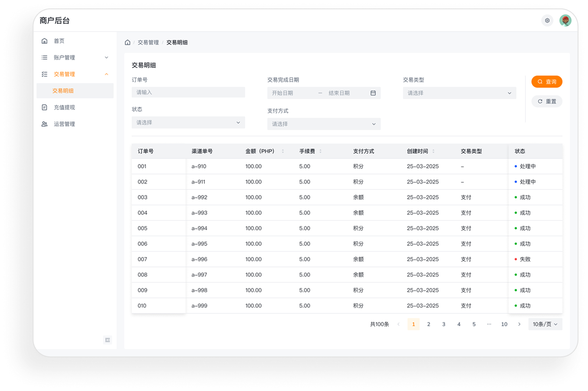Focus the 订单号 input field
The image size is (588, 391).
188,92
